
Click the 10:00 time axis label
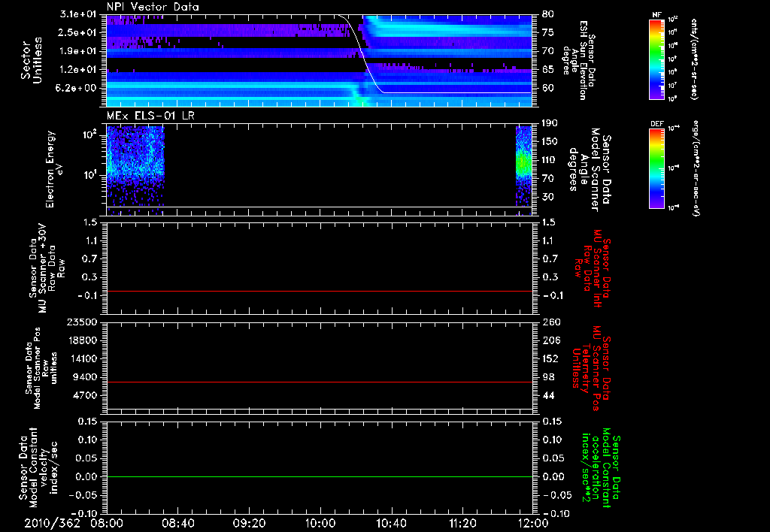320,523
